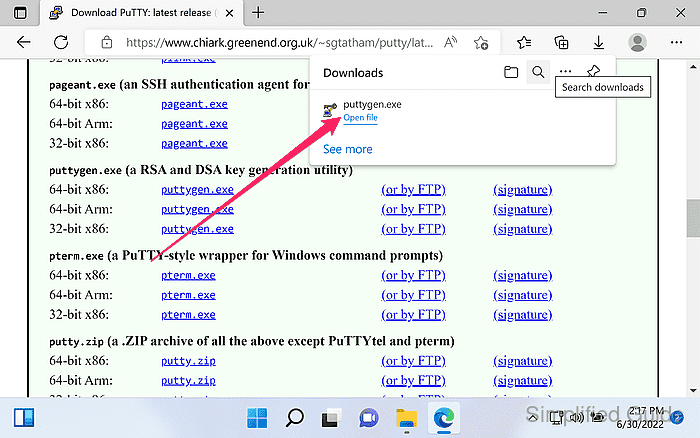Toggle the Downloads toolbar button
700x438 pixels.
pyautogui.click(x=599, y=42)
